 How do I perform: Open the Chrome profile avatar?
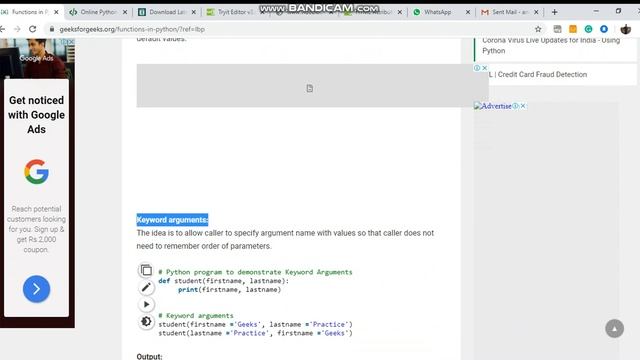pyautogui.click(x=625, y=29)
